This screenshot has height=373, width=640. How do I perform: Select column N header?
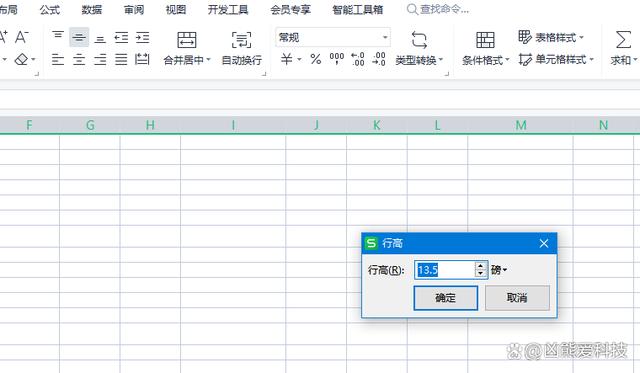click(x=603, y=125)
